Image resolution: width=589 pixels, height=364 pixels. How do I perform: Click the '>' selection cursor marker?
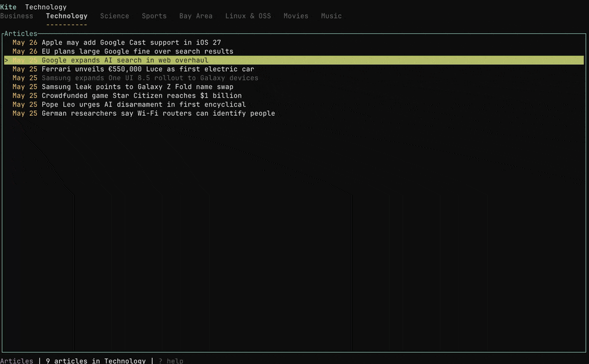6,61
